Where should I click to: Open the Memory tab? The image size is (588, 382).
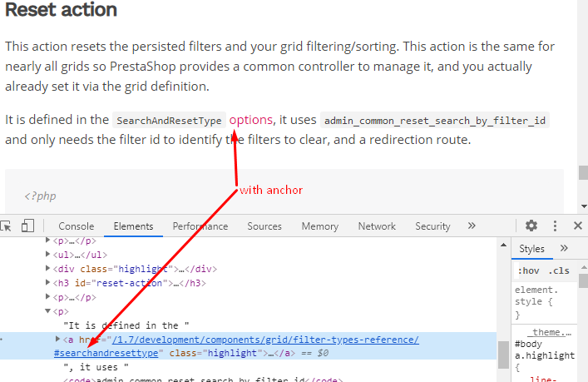pyautogui.click(x=320, y=226)
